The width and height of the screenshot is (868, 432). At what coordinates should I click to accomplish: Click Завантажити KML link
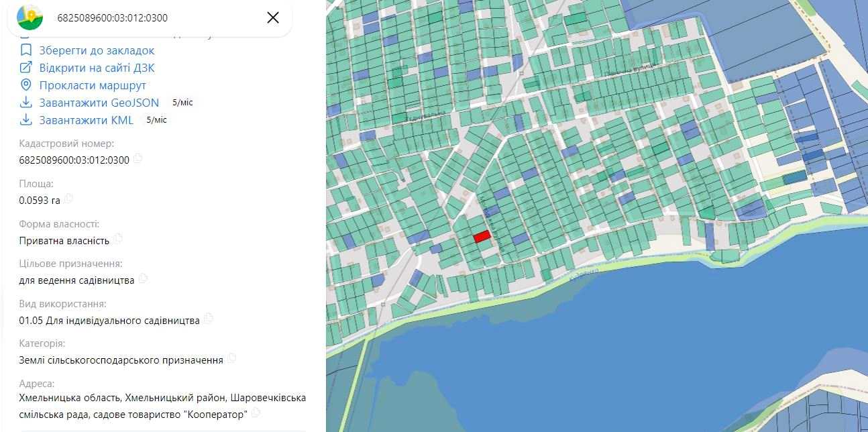pyautogui.click(x=87, y=120)
